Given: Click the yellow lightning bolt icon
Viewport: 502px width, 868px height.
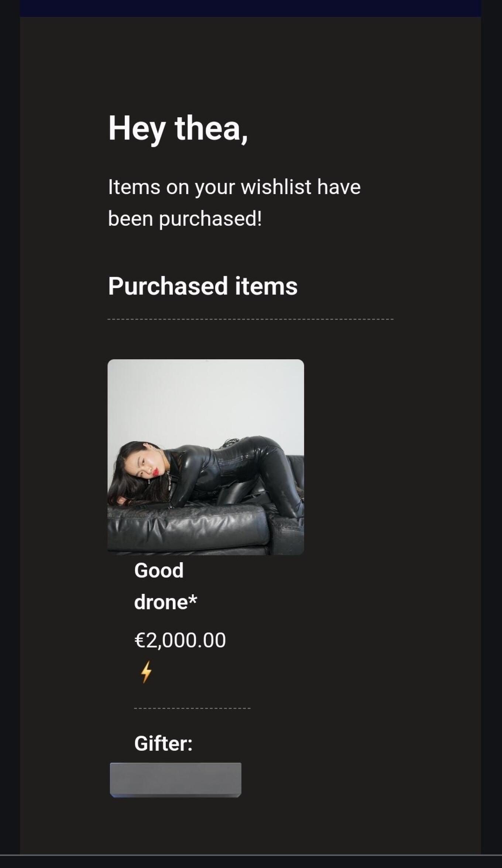Looking at the screenshot, I should point(146,671).
